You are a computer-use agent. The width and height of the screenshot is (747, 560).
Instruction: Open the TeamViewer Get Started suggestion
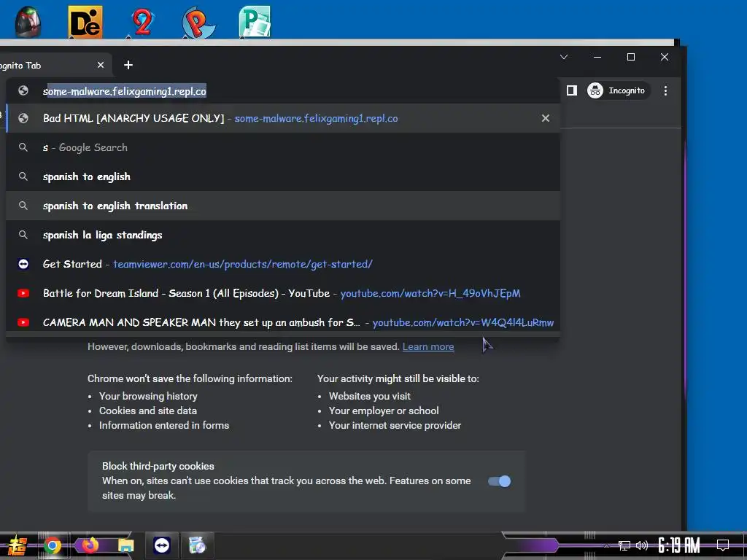[x=283, y=264]
